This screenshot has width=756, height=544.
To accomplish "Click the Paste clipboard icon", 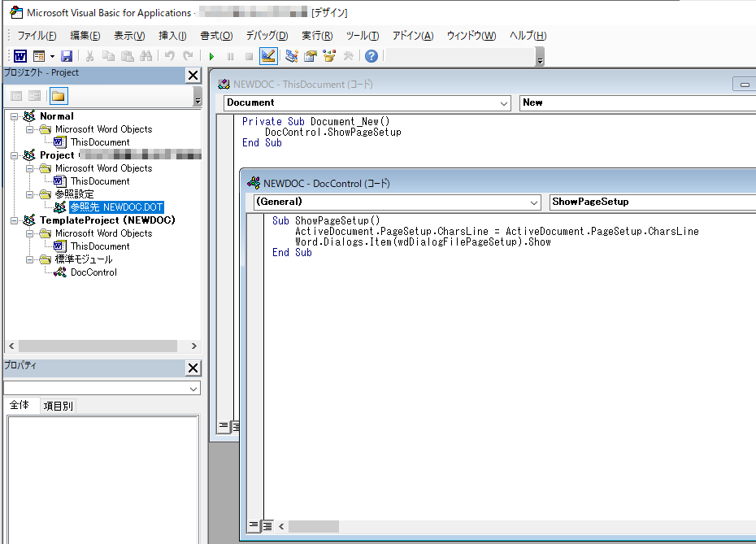I will 128,56.
